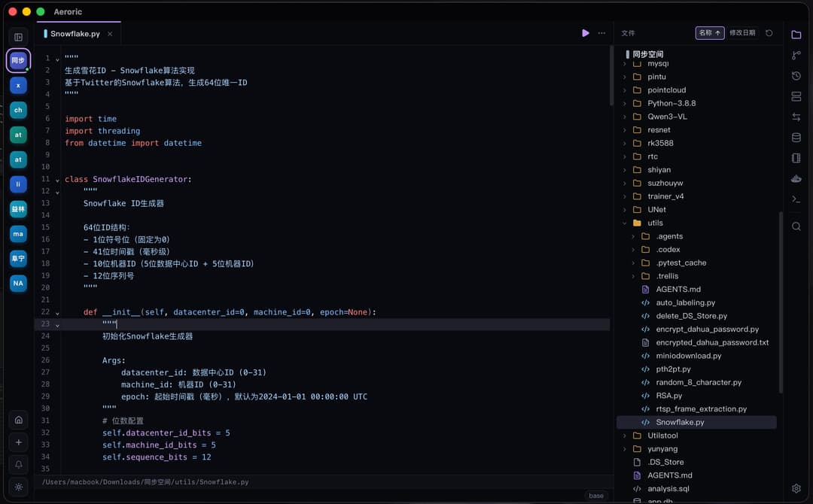
Task: Expand the .codex folder
Action: point(633,250)
